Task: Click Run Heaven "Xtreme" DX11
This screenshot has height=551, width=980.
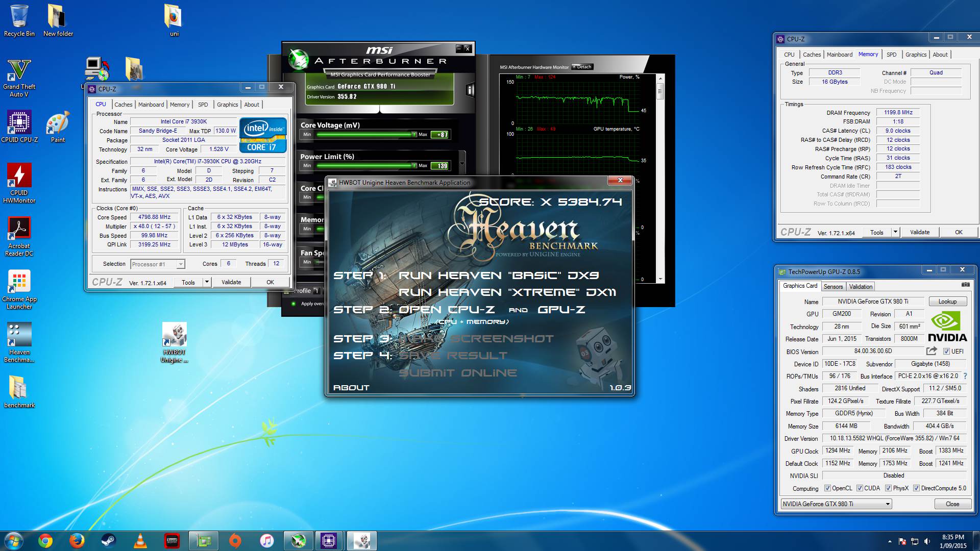Action: pyautogui.click(x=507, y=292)
